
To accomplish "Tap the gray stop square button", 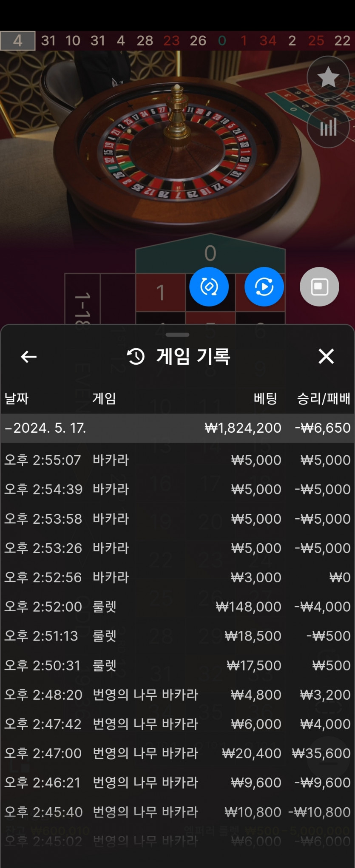I will 319,287.
